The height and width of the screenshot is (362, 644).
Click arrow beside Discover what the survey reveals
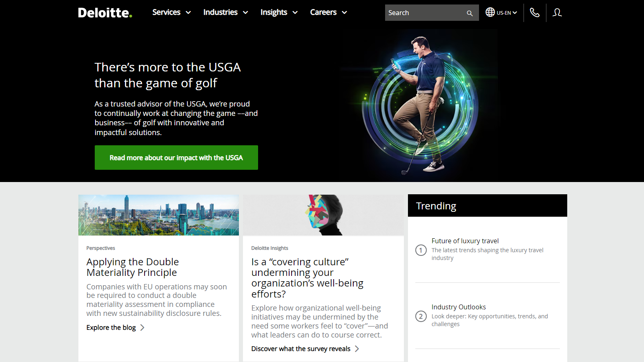point(357,349)
